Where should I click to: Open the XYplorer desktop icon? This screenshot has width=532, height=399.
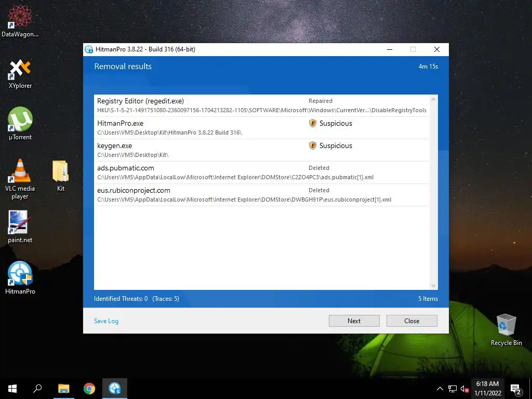[x=20, y=74]
